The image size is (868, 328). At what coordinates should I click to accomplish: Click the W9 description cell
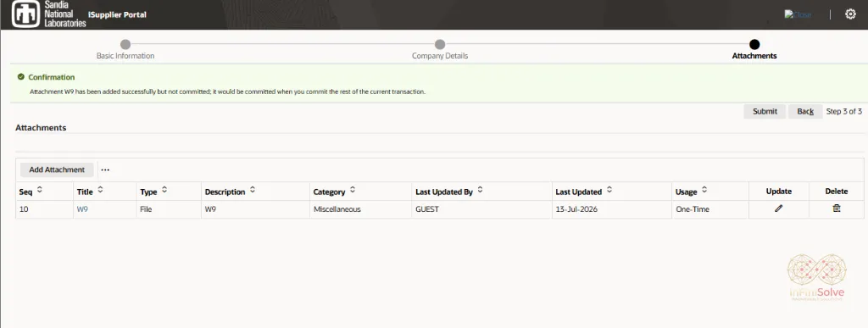[x=255, y=209]
